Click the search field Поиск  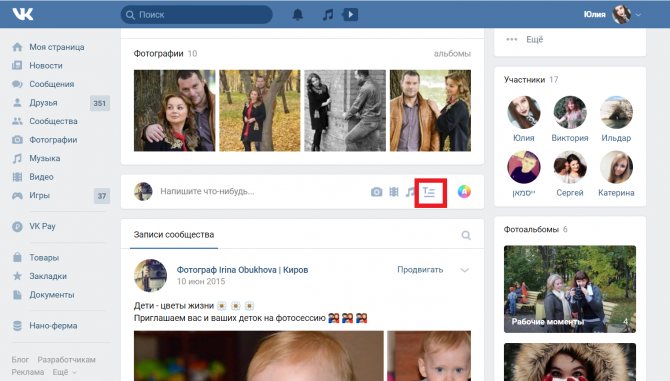pos(197,15)
